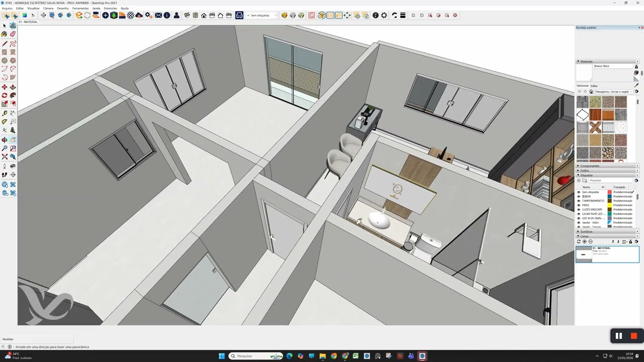Screen dimensions: 644x362
Task: Activate the Move tool
Action: point(5,87)
